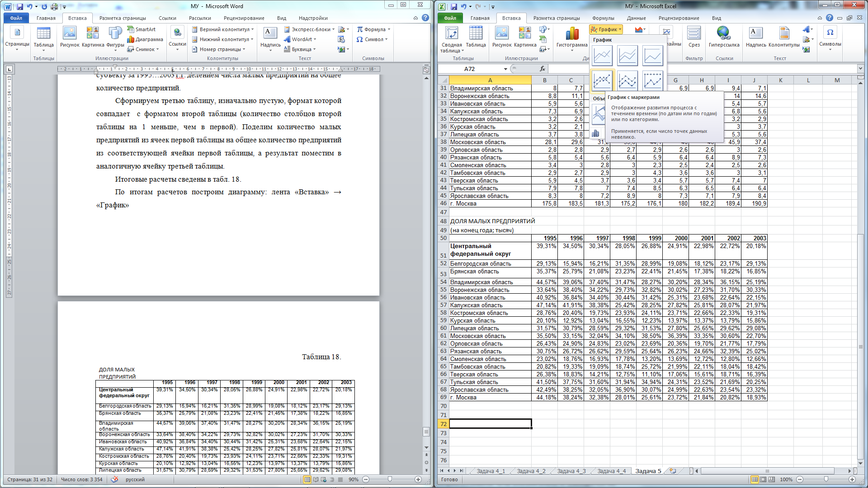Open Ссылки links menu in Word
This screenshot has height=488, width=868.
[177, 38]
